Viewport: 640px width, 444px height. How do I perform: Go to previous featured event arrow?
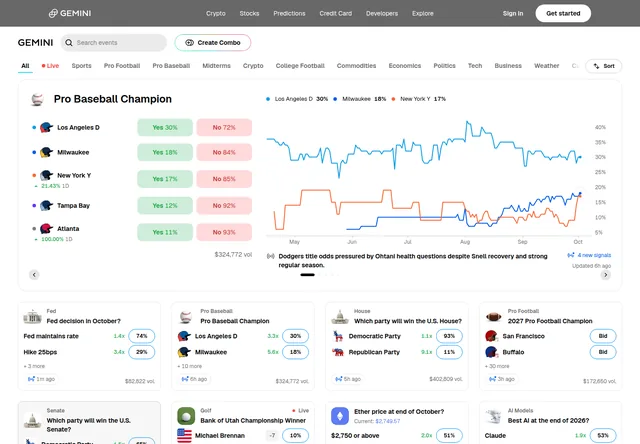click(x=34, y=275)
